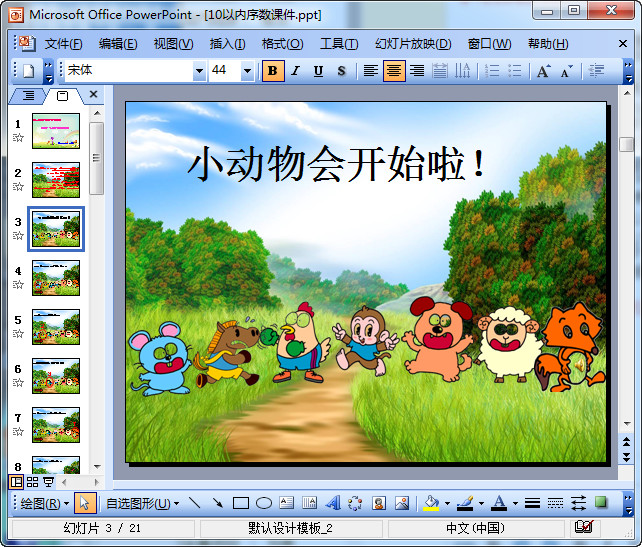Click Distribute text icon
This screenshot has height=547, width=642.
440,71
